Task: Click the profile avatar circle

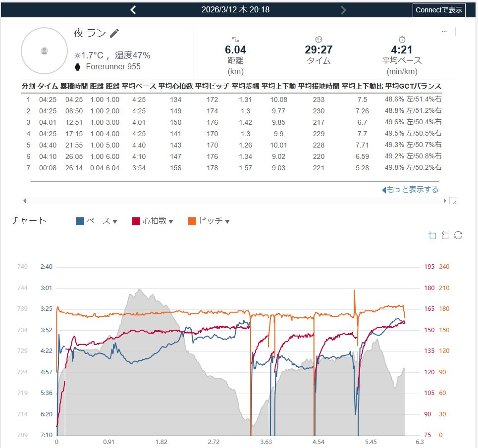Action: [x=44, y=50]
